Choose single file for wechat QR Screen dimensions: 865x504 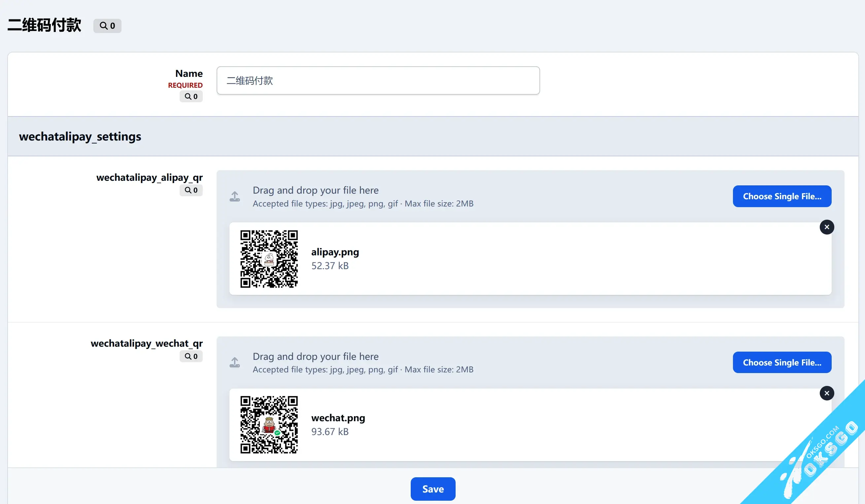coord(782,362)
